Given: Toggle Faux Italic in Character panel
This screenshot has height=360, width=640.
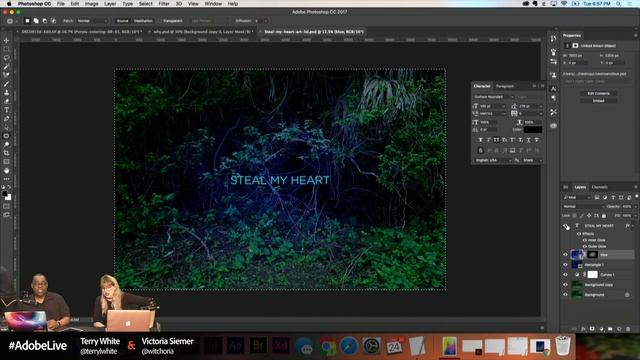Looking at the screenshot, I should tap(488, 140).
